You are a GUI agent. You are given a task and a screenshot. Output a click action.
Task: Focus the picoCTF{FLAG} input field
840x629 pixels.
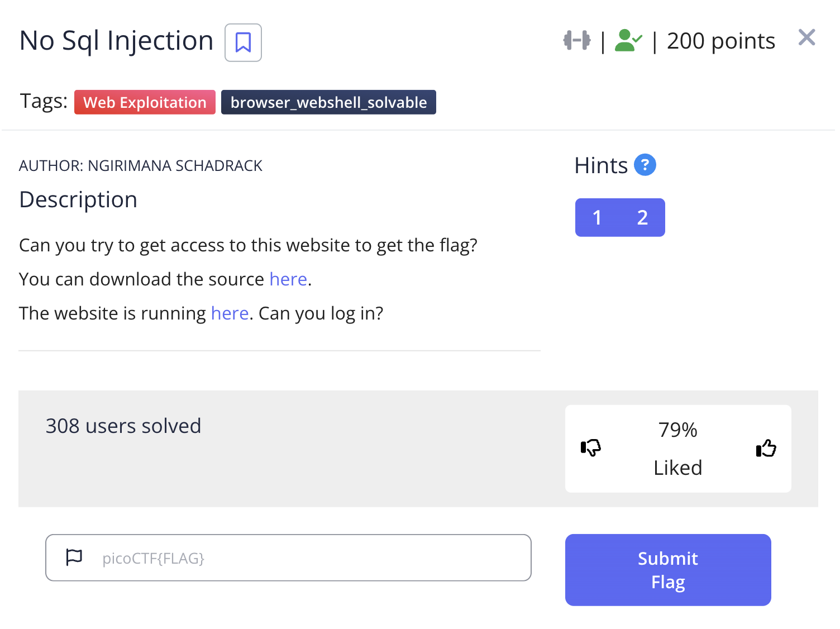click(x=313, y=558)
